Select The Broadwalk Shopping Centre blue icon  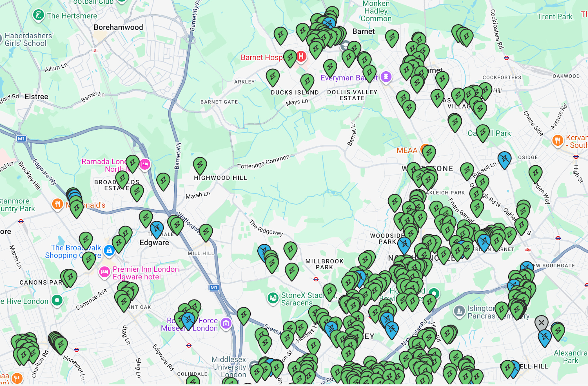[109, 250]
